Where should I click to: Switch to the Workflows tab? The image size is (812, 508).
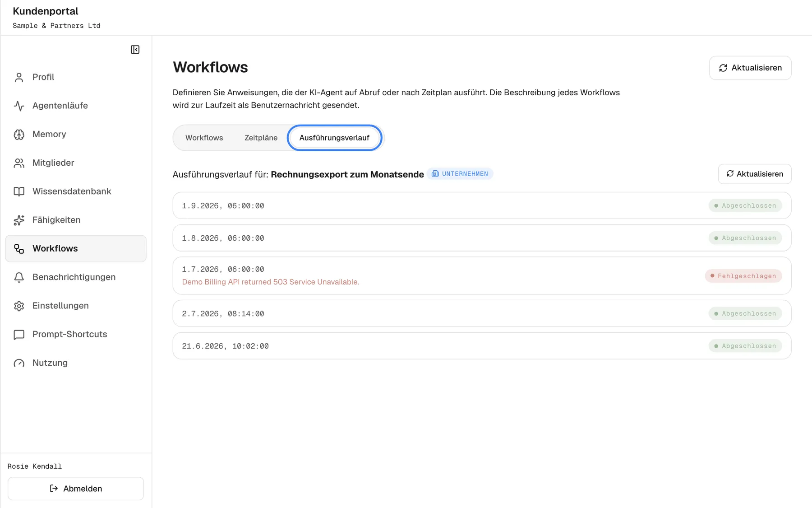204,138
